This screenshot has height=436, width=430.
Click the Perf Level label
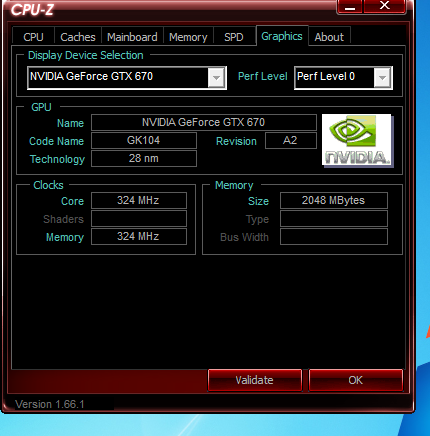pos(263,76)
